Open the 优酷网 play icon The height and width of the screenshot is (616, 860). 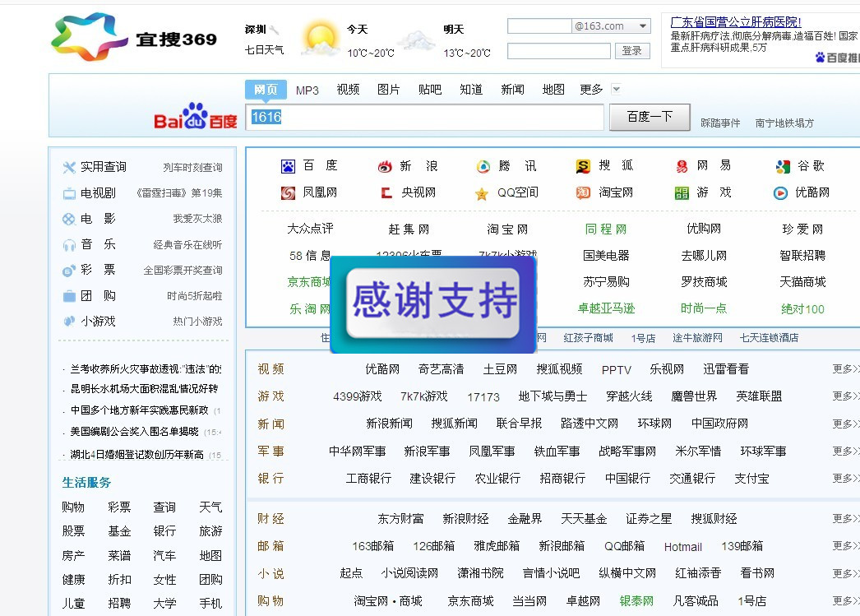click(780, 193)
